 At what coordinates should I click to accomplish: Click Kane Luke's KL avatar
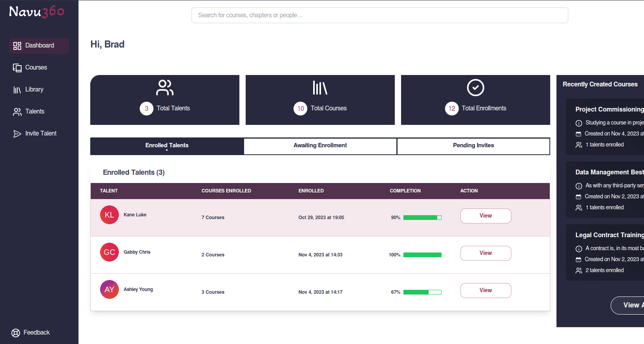(109, 215)
